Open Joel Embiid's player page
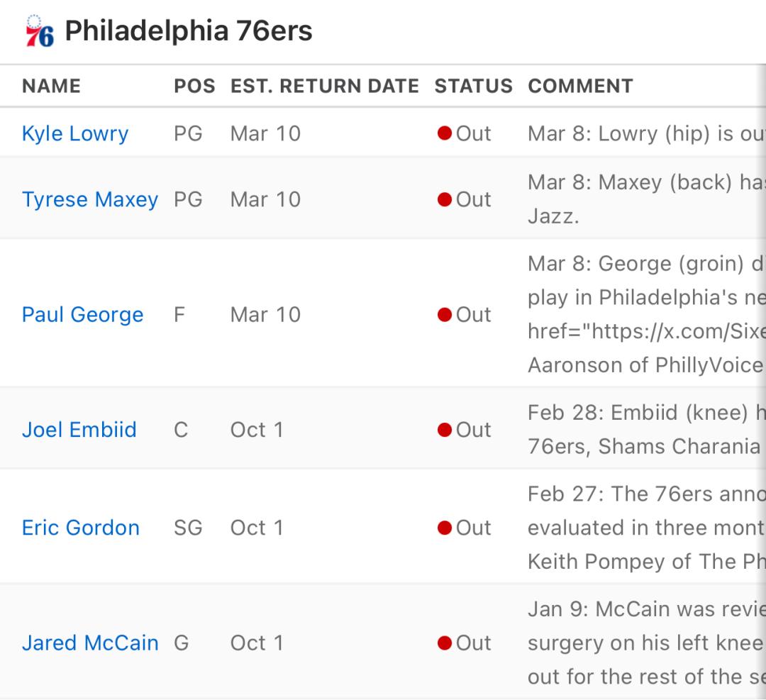 79,430
